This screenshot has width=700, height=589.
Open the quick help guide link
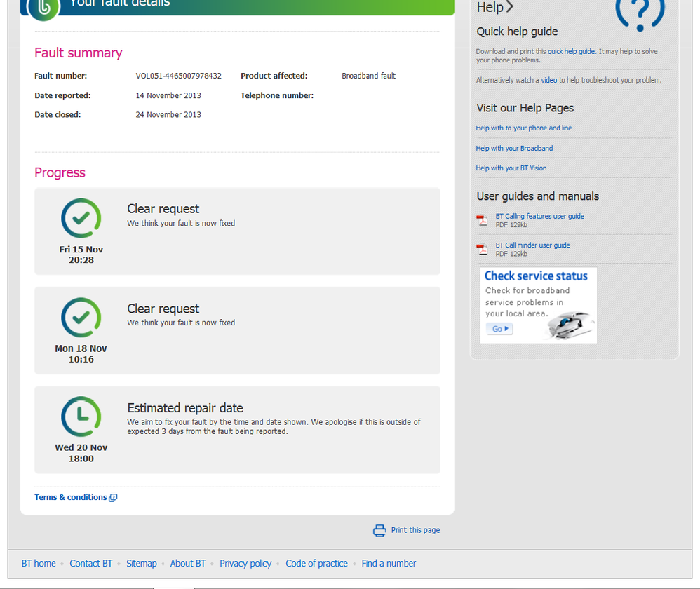pos(571,51)
